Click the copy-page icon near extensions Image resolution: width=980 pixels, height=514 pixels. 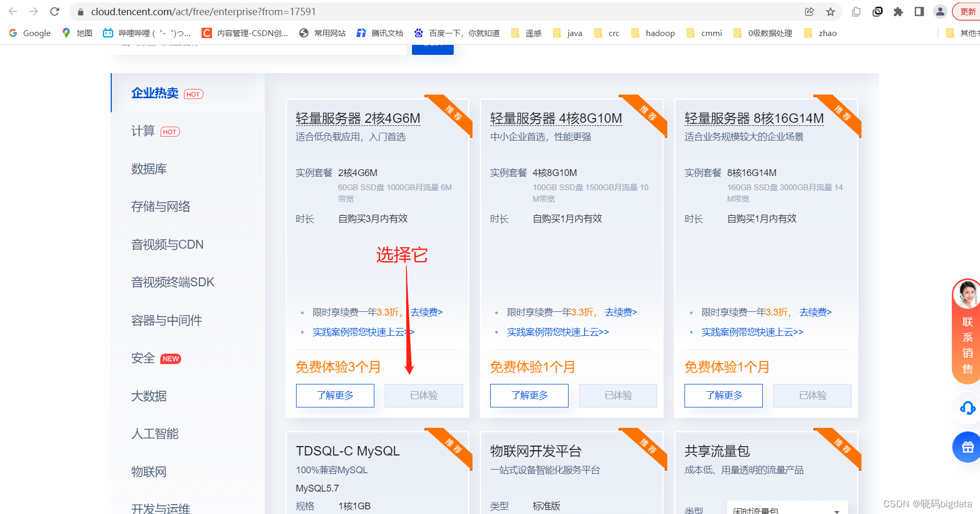pos(856,11)
